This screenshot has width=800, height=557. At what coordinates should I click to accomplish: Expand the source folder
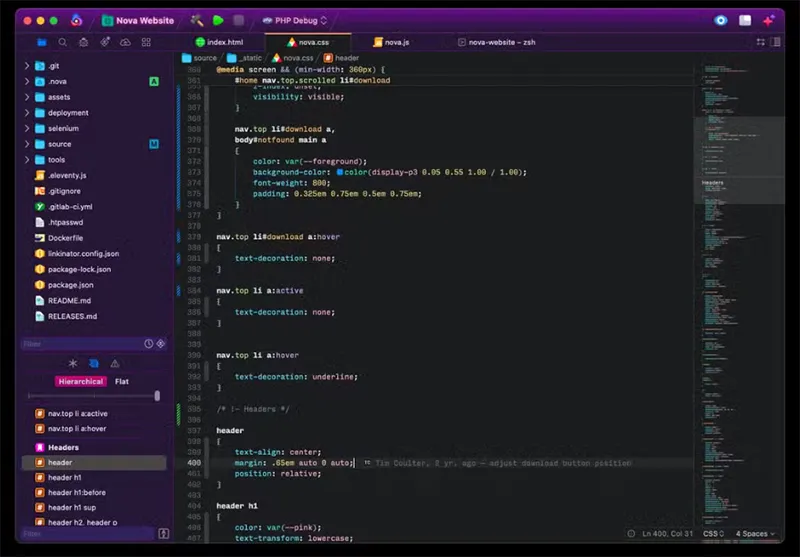tap(27, 144)
